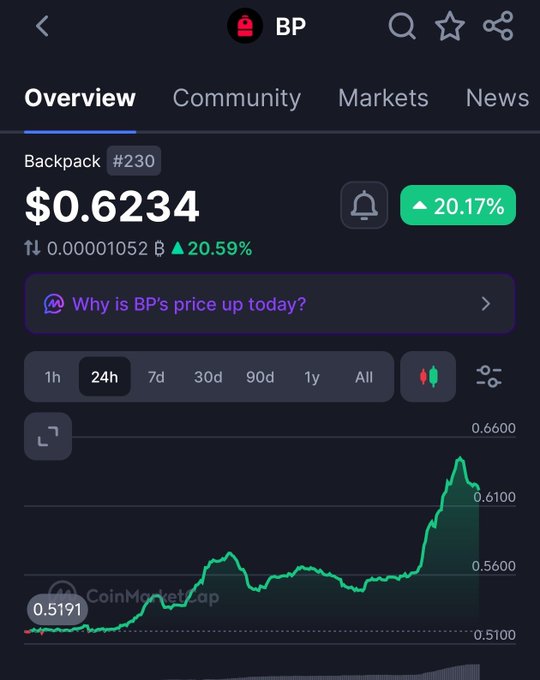Switch to the News tab

(x=497, y=98)
